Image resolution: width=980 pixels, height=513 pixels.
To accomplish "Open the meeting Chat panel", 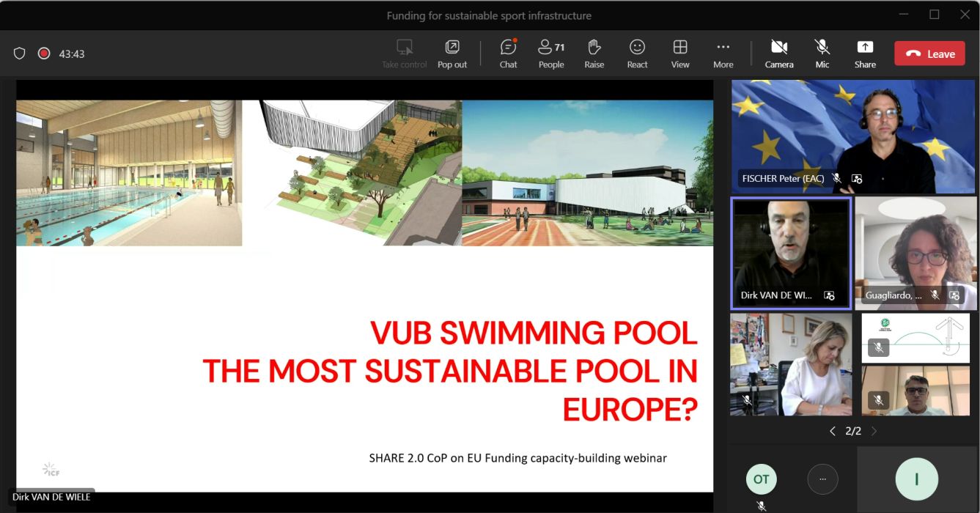I will [x=508, y=53].
